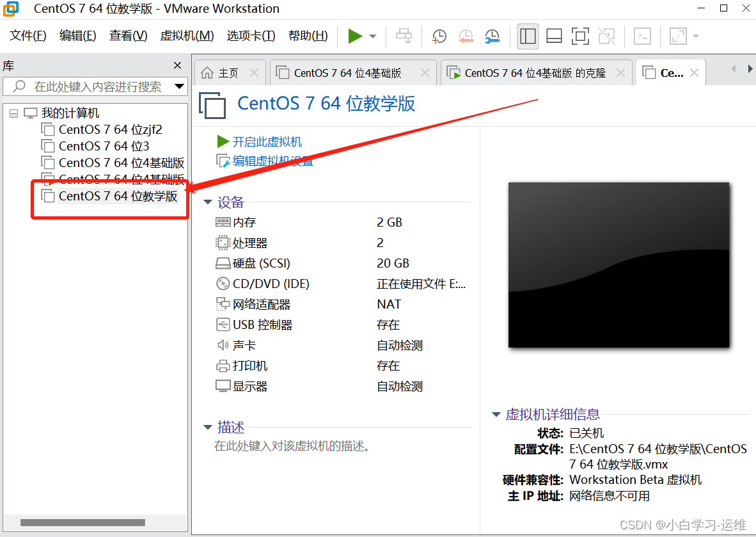Click the tab strip scroll-right arrow
The width and height of the screenshot is (756, 537).
click(750, 69)
